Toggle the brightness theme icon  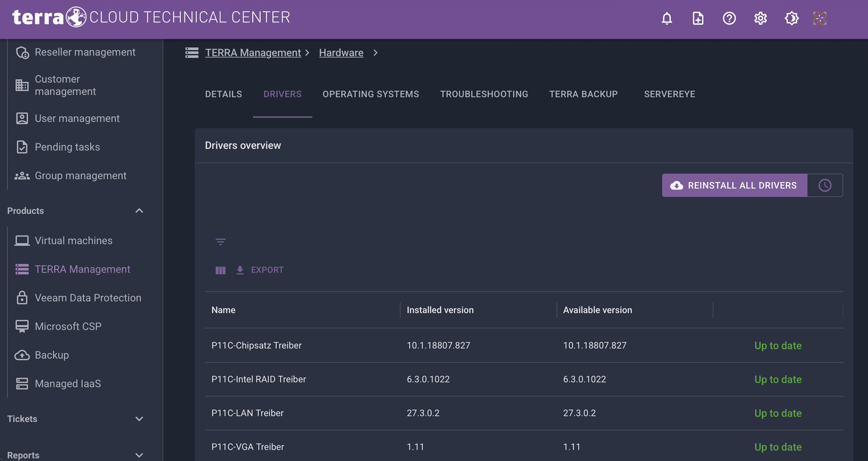click(x=791, y=19)
